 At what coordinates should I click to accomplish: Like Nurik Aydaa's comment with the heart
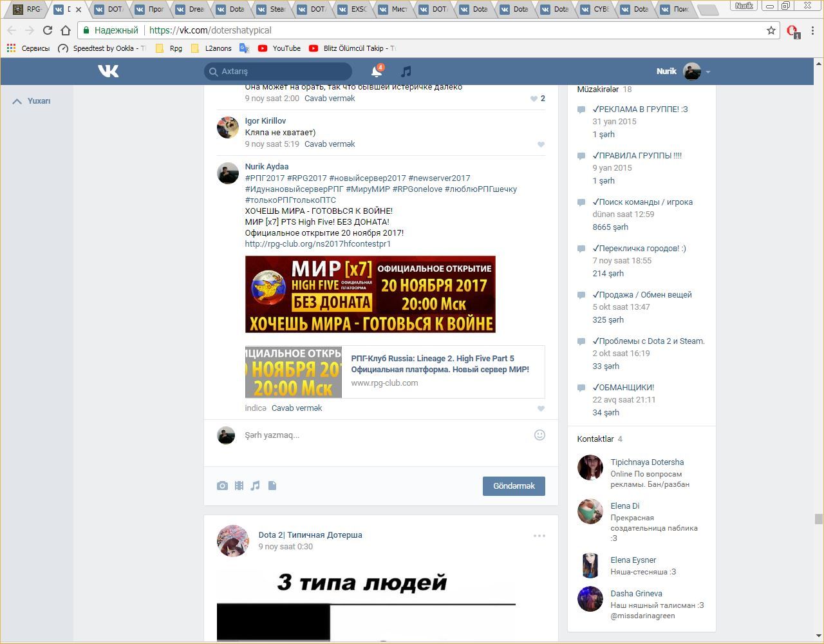541,408
